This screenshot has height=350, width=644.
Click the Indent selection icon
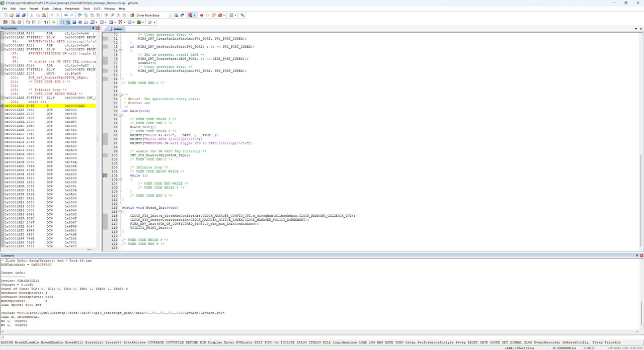click(106, 15)
